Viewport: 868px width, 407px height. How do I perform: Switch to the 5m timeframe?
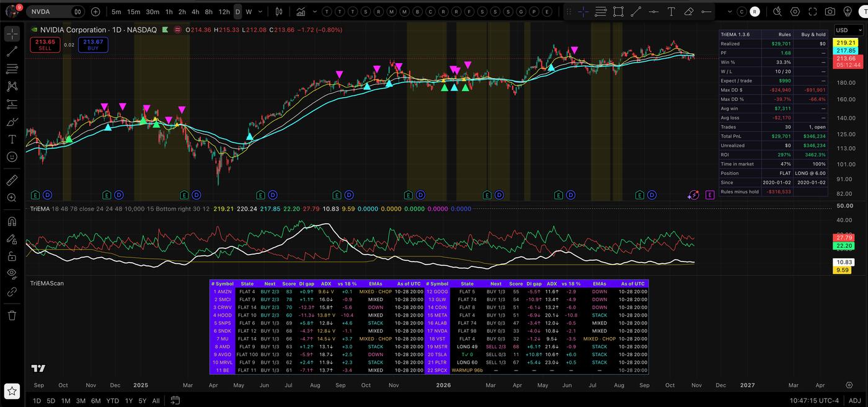tap(117, 11)
